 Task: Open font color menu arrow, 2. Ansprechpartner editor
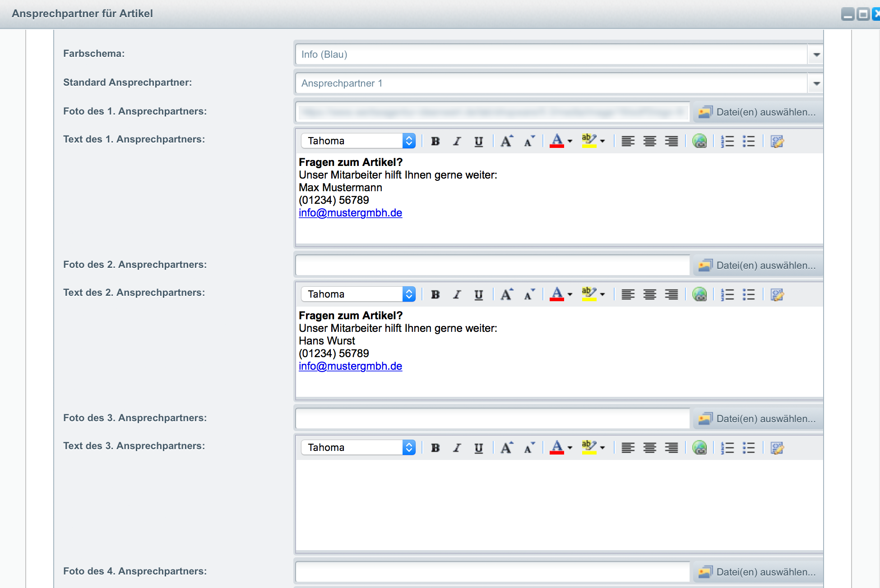click(x=570, y=294)
